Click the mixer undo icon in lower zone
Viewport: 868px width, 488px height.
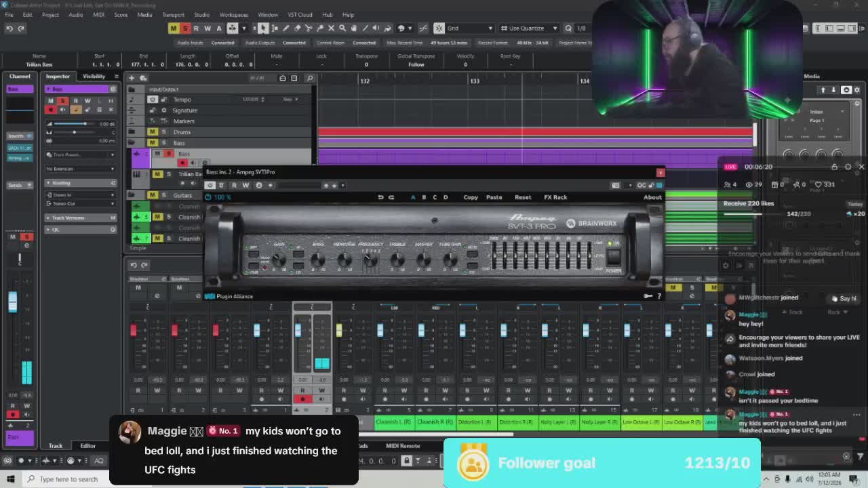pos(134,265)
